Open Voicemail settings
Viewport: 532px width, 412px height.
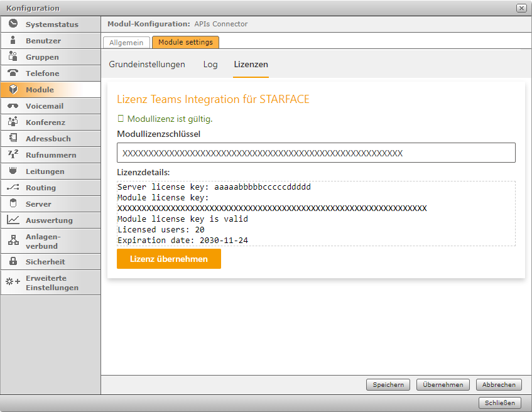[50, 106]
